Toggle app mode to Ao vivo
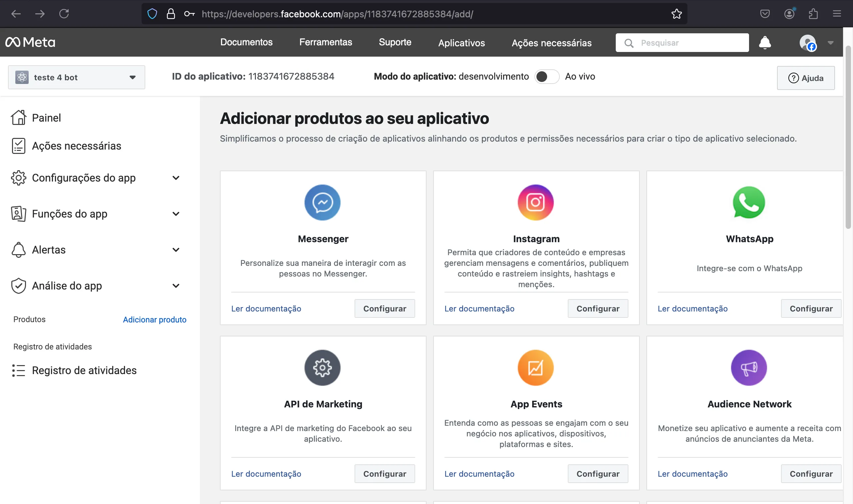 (x=546, y=77)
